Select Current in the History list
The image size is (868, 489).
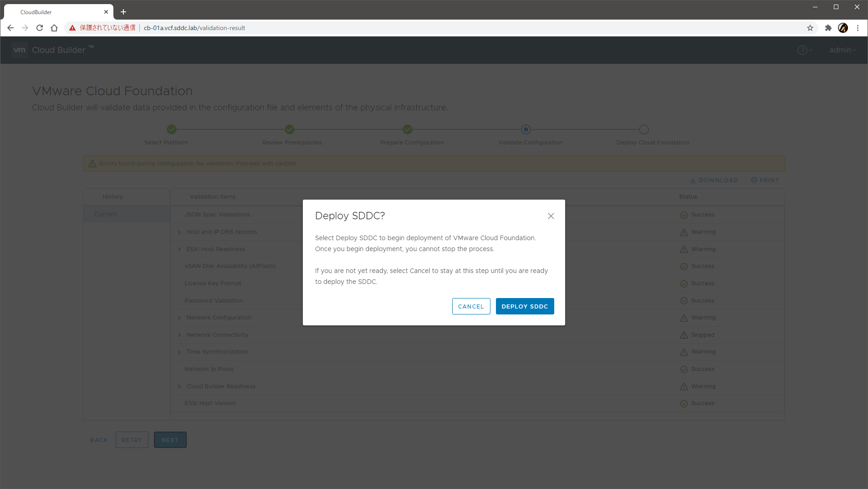click(x=106, y=214)
